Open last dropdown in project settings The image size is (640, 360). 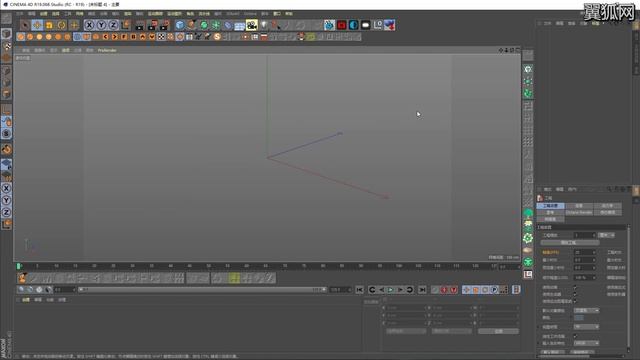coord(587,343)
